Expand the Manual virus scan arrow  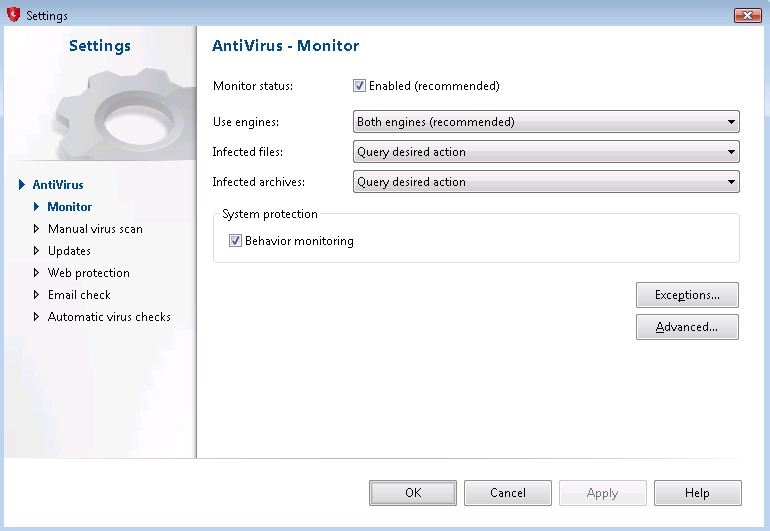tap(37, 229)
